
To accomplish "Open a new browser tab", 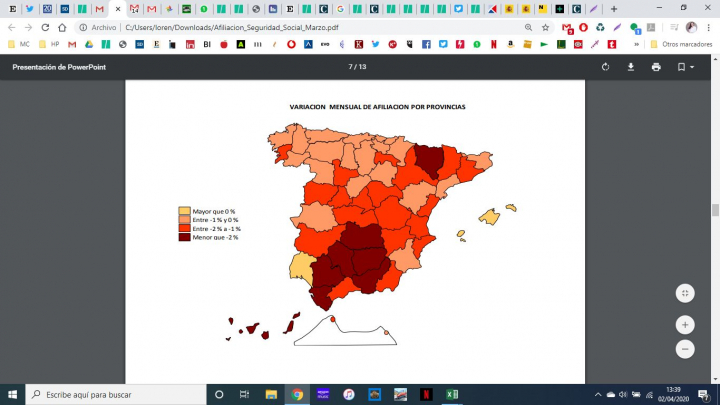I will click(x=614, y=8).
